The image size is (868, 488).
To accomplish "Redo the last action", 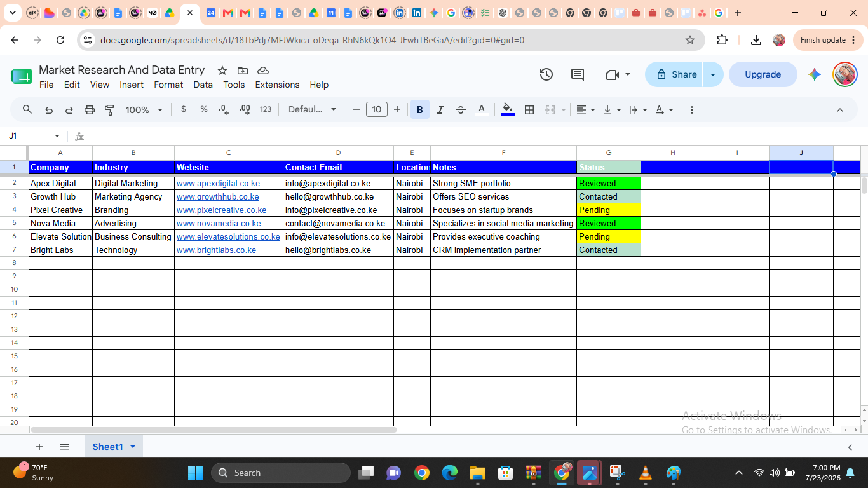I will click(x=69, y=110).
